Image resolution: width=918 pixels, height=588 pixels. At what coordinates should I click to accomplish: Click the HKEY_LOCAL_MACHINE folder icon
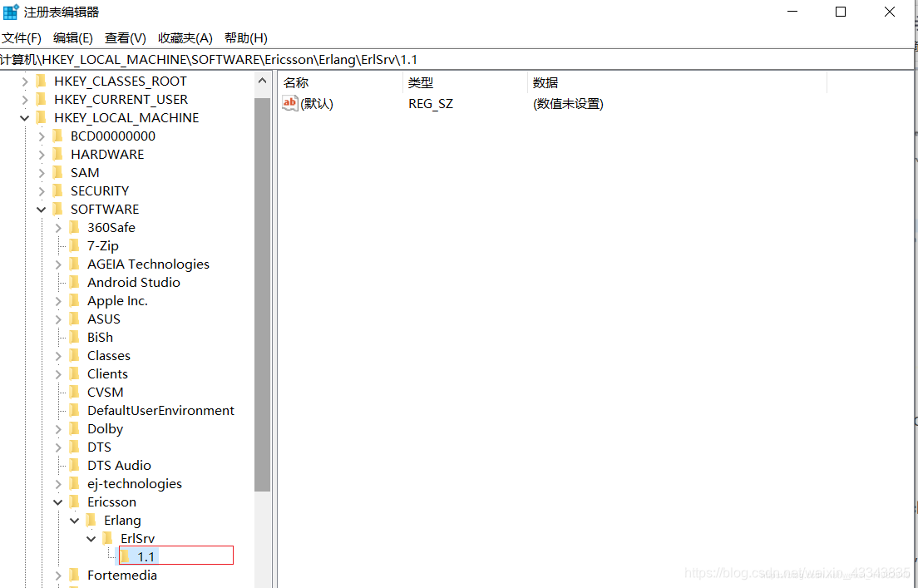pos(41,117)
